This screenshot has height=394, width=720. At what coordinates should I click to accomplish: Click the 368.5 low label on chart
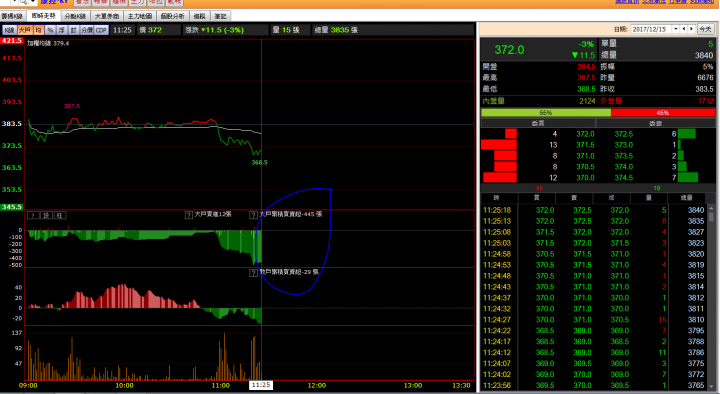[259, 163]
